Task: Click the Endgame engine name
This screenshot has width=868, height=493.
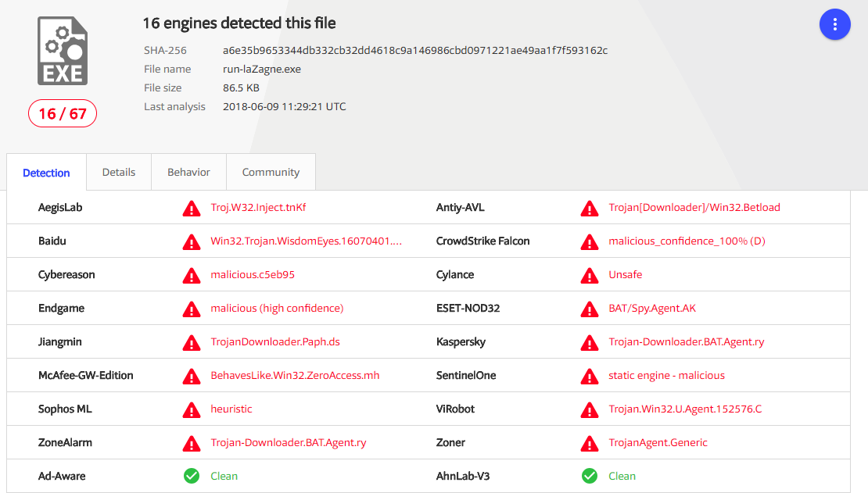Action: (62, 309)
